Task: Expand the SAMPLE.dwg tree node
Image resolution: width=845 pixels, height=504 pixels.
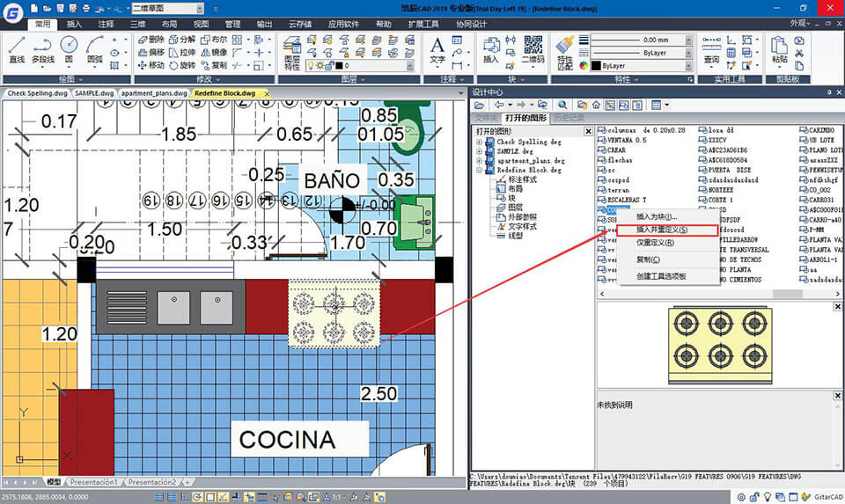Action: (479, 151)
